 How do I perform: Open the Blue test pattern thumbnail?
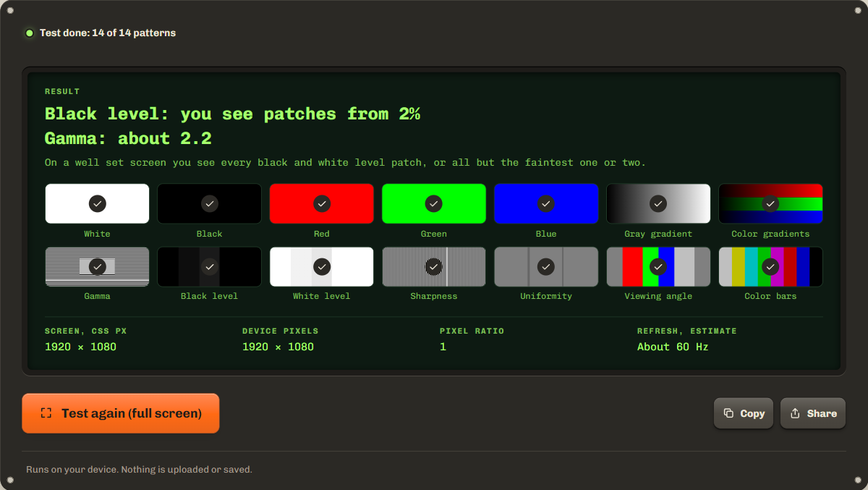click(546, 203)
